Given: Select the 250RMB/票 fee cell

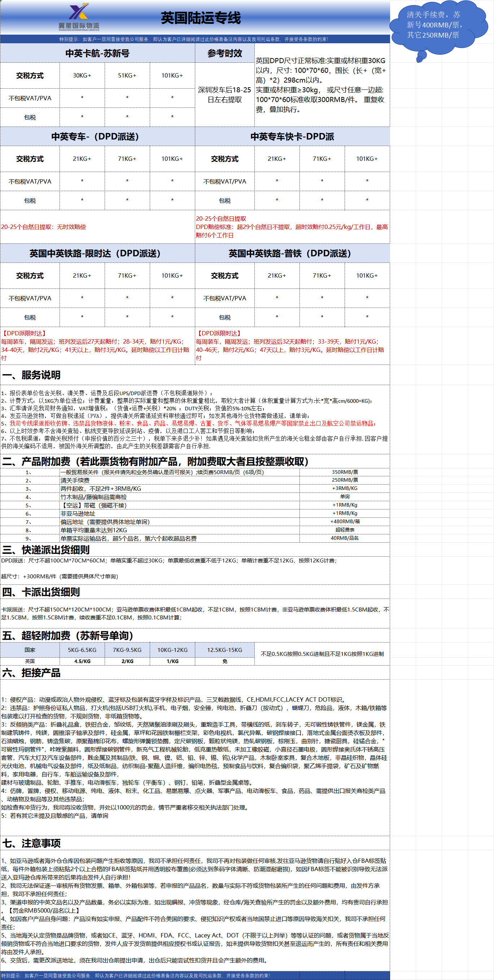Looking at the screenshot, I should point(345,480).
